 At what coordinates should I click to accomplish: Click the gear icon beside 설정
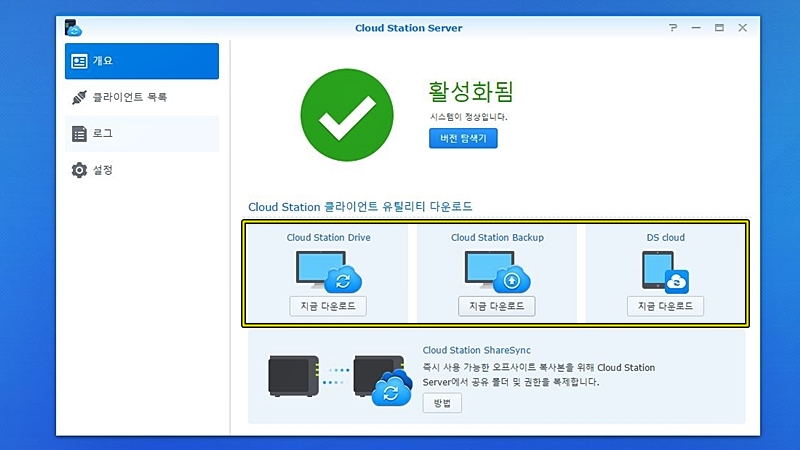79,170
